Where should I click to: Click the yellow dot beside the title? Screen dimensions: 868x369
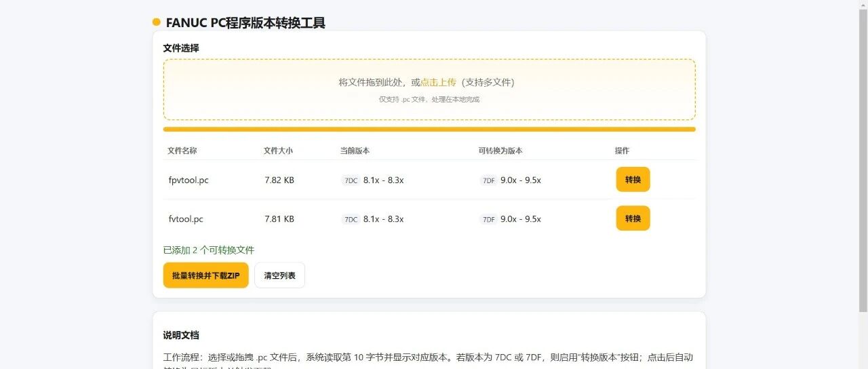pyautogui.click(x=157, y=22)
